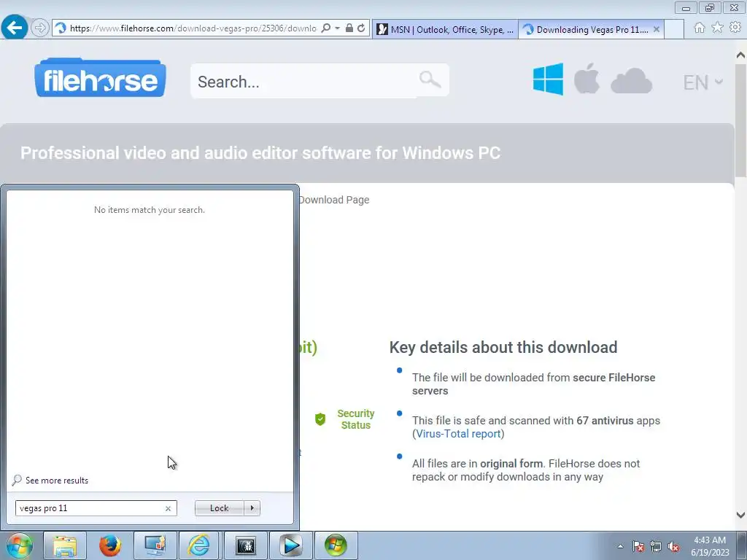Viewport: 747px width, 560px height.
Task: Click the browser Back arrow button
Action: tap(15, 28)
